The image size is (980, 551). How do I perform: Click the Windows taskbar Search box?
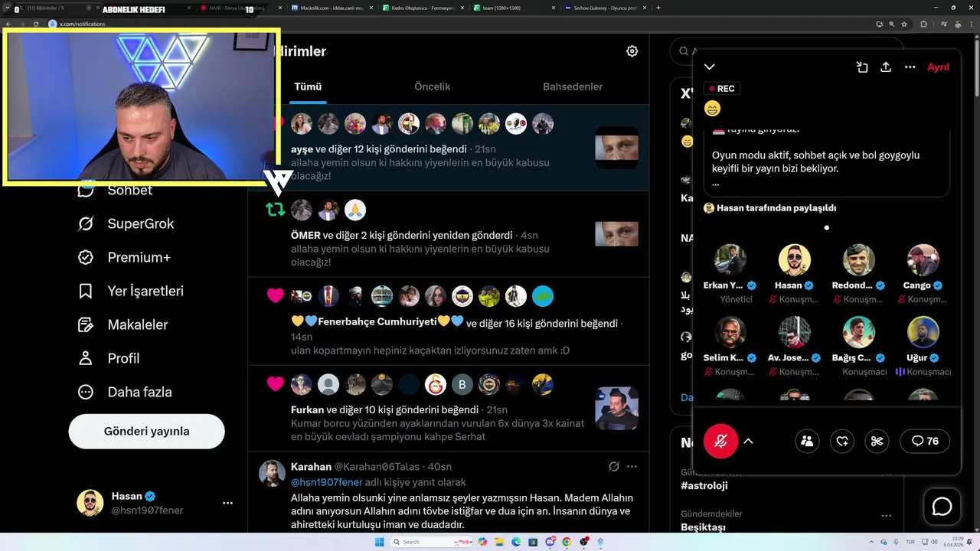(x=431, y=542)
